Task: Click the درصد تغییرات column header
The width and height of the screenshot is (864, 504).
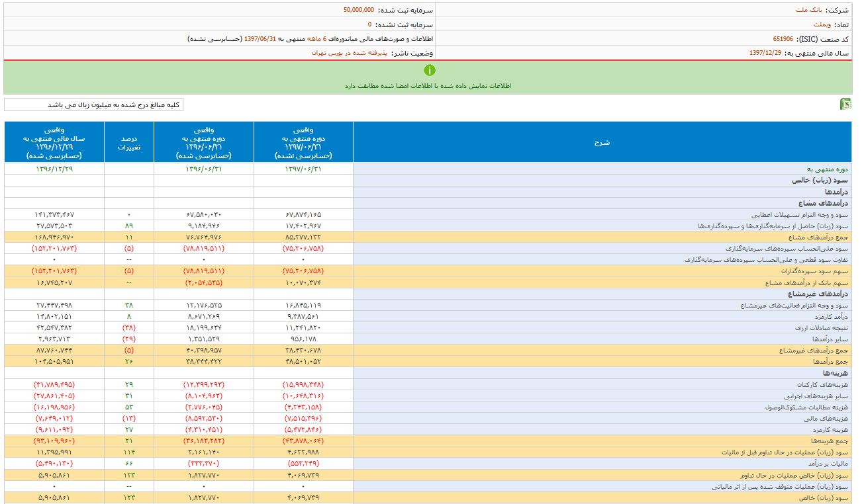Action: tap(129, 142)
